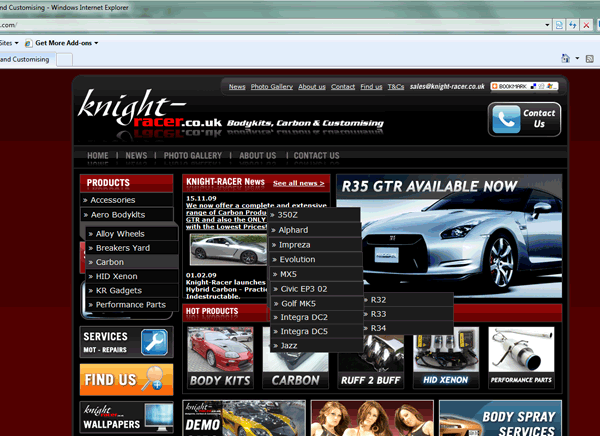This screenshot has height=436, width=600.
Task: Select HID Xenon in Products menu
Action: 132,276
